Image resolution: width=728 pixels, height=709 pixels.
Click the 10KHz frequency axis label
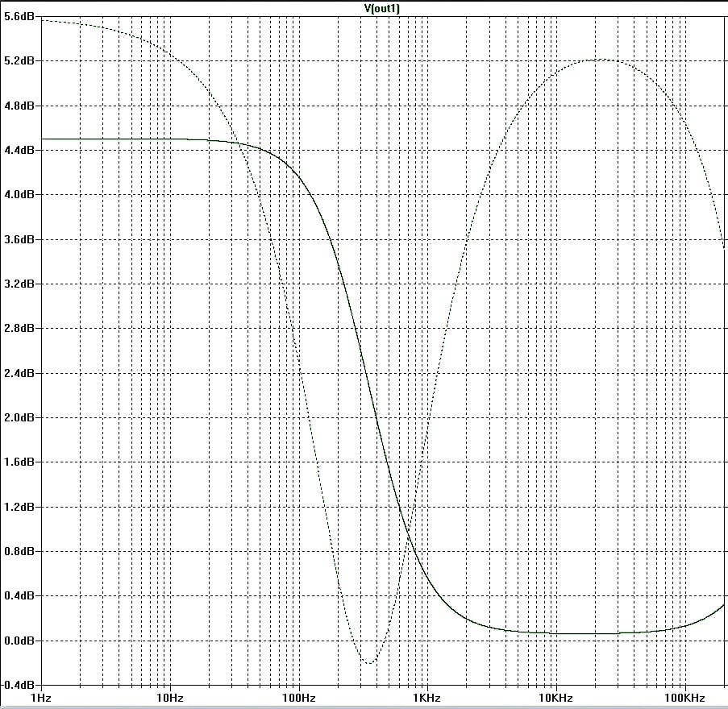(555, 698)
